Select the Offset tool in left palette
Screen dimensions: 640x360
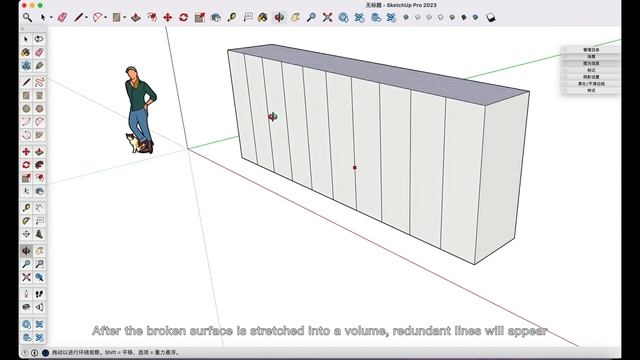pyautogui.click(x=39, y=178)
